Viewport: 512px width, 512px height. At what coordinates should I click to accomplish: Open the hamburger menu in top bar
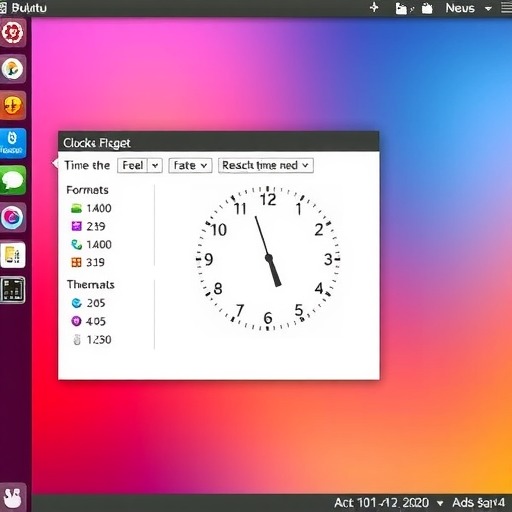click(507, 8)
